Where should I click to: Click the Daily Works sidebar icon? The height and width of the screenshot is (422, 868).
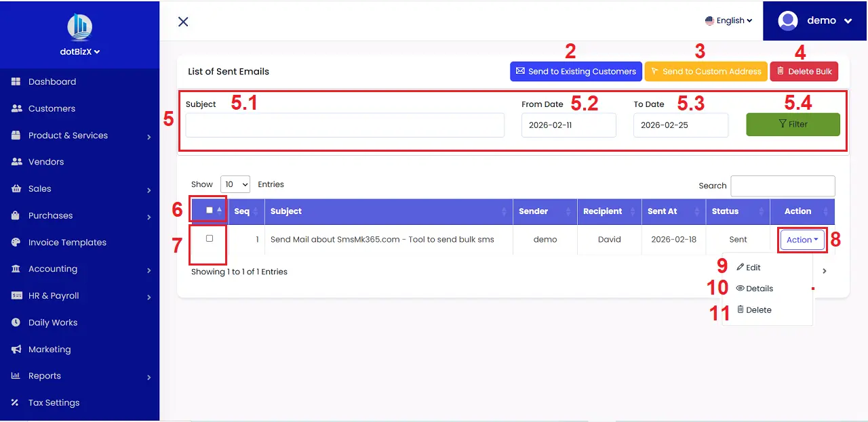(x=16, y=322)
